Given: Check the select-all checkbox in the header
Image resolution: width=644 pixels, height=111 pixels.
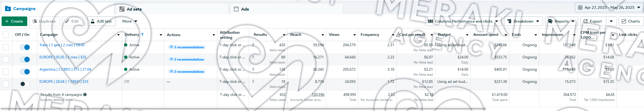Looking at the screenshot, I should 6,35.
